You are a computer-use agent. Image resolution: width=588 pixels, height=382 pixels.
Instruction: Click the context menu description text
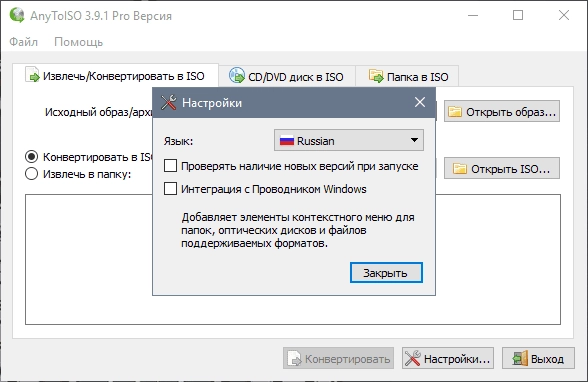point(298,230)
